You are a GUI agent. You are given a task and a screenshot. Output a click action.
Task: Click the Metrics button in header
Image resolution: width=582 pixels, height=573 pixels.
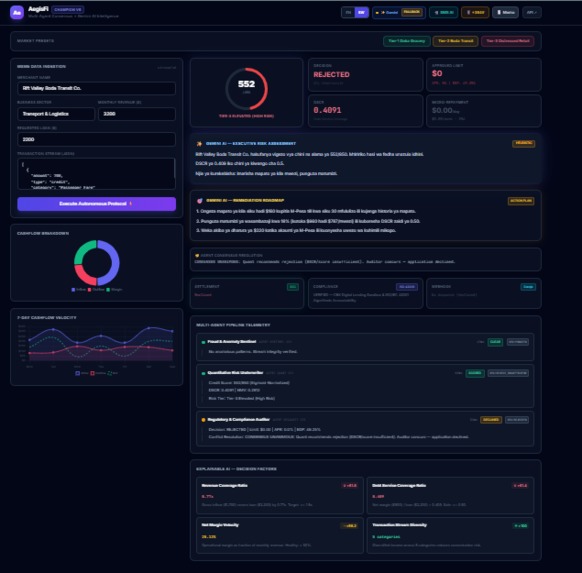pyautogui.click(x=506, y=13)
